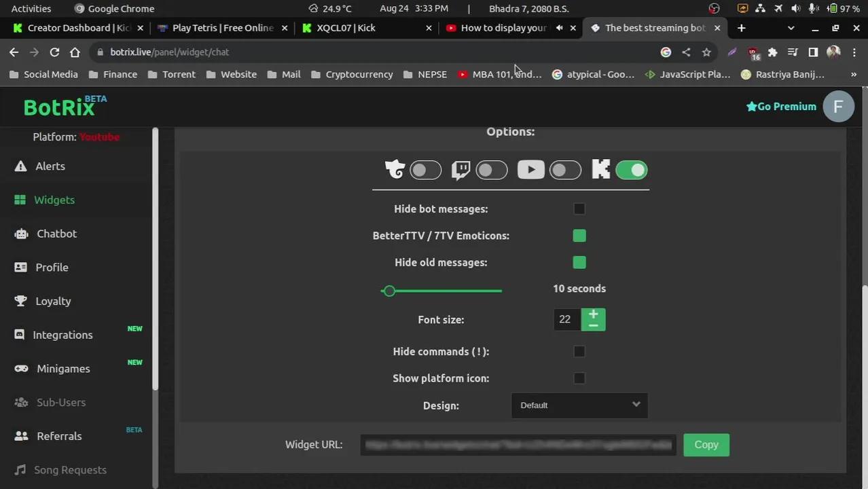Check the Hide bot messages checkbox
Viewport: 868px width, 489px height.
pos(579,209)
